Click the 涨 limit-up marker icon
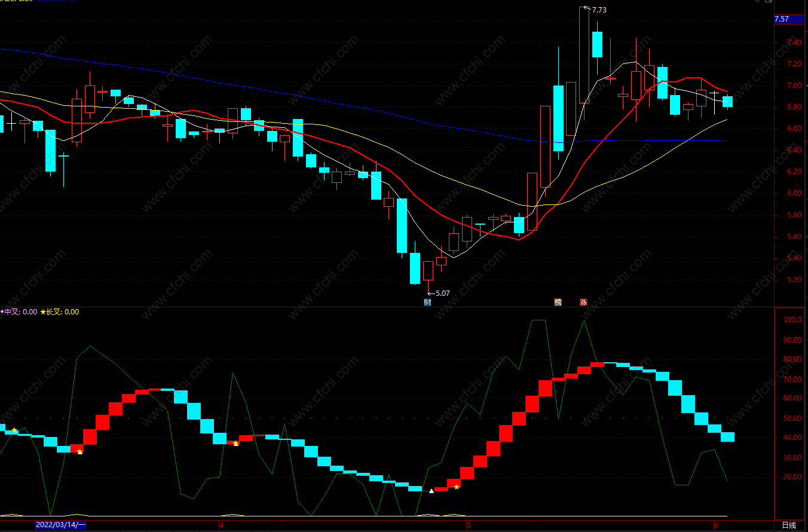The image size is (808, 532). point(583,302)
